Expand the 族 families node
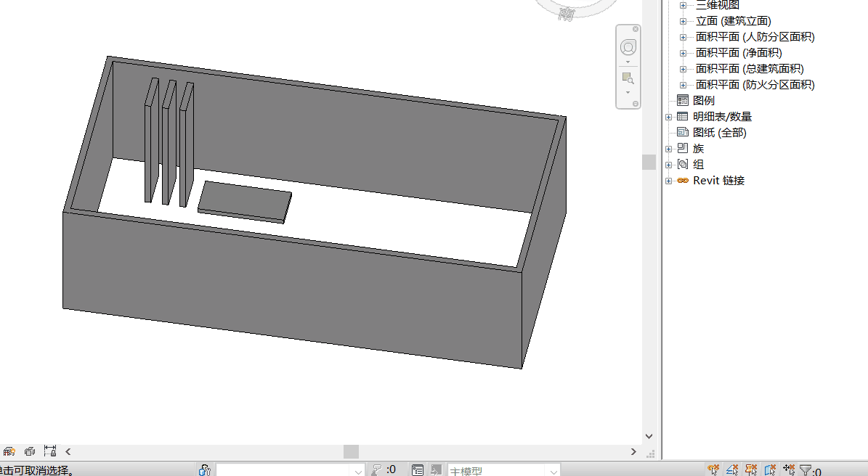This screenshot has width=868, height=476. (x=669, y=149)
